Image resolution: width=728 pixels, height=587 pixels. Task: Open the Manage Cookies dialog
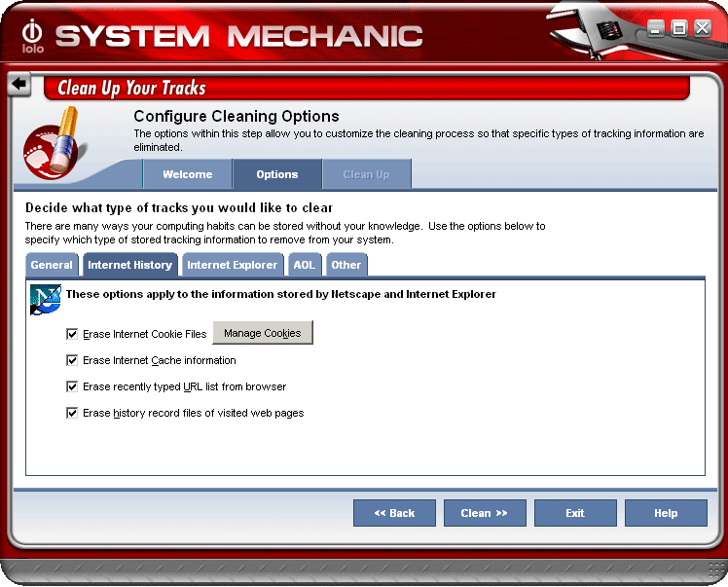click(263, 333)
